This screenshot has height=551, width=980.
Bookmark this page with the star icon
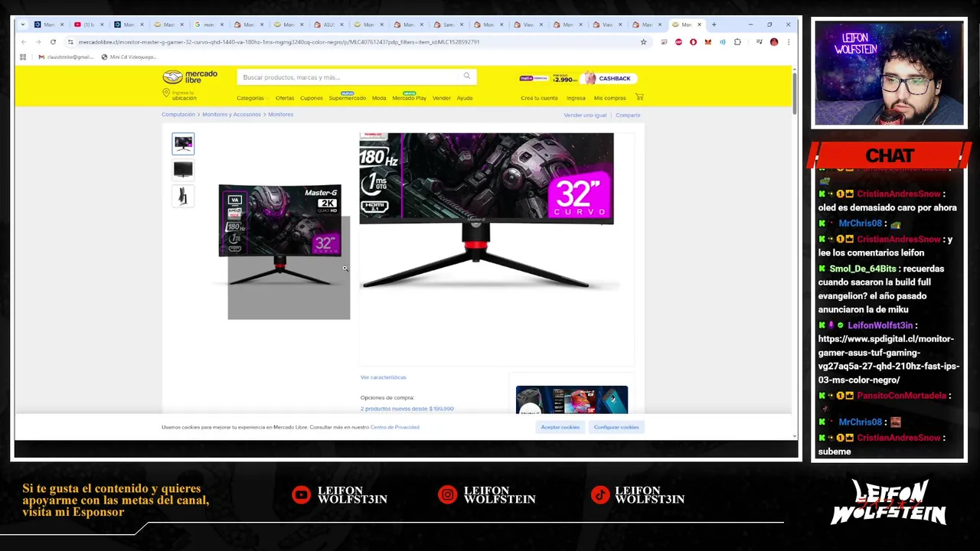(x=643, y=42)
